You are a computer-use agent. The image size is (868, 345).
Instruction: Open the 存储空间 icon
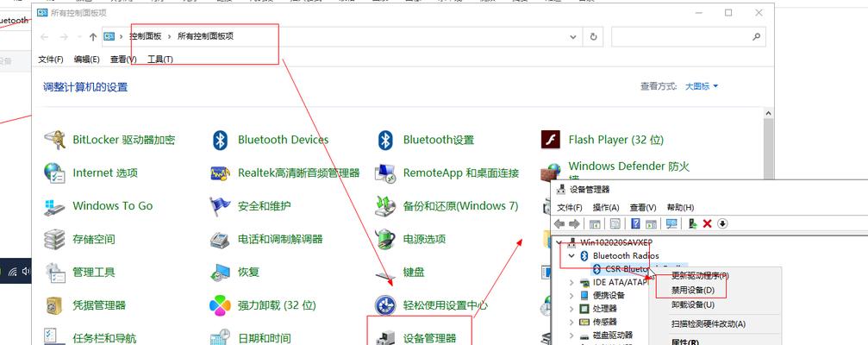(x=54, y=239)
